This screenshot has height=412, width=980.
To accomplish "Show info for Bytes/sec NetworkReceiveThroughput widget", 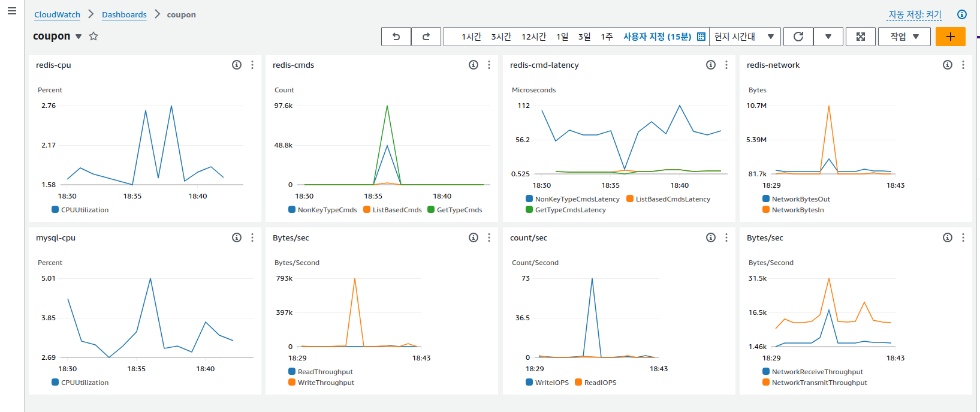I will pyautogui.click(x=948, y=237).
